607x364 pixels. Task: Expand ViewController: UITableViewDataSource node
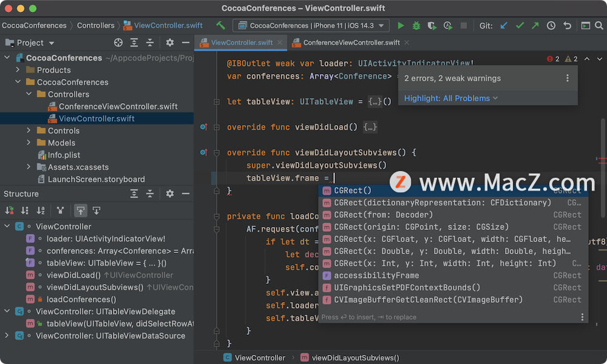coord(7,335)
